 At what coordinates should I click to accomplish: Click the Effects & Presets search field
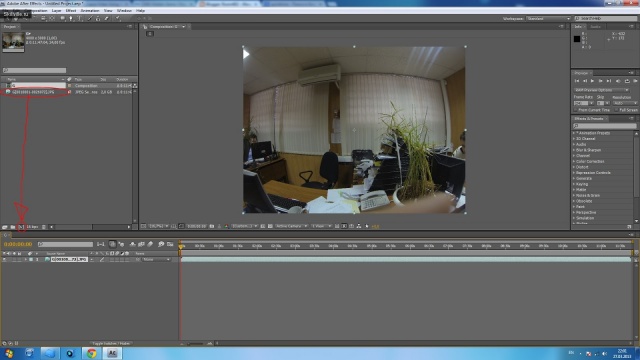[604, 126]
